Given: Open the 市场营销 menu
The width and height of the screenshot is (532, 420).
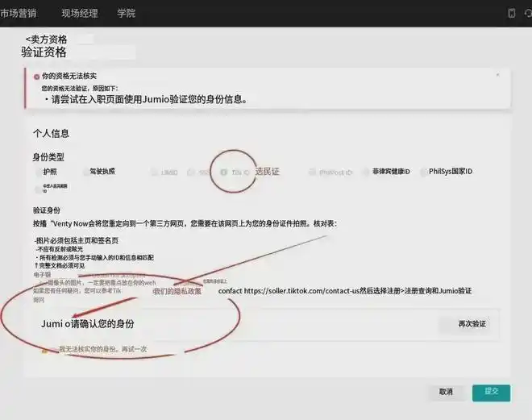Looking at the screenshot, I should tap(18, 13).
